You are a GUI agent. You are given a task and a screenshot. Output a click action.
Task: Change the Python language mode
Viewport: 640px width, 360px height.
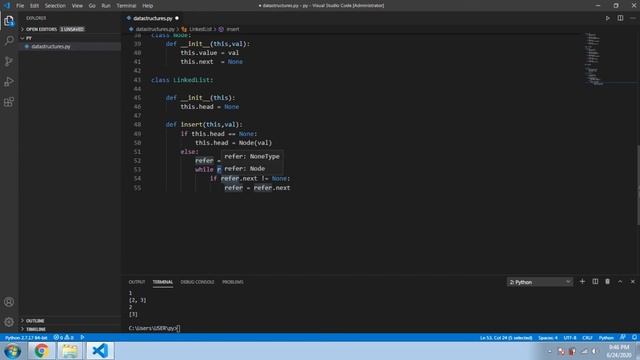[x=606, y=338]
